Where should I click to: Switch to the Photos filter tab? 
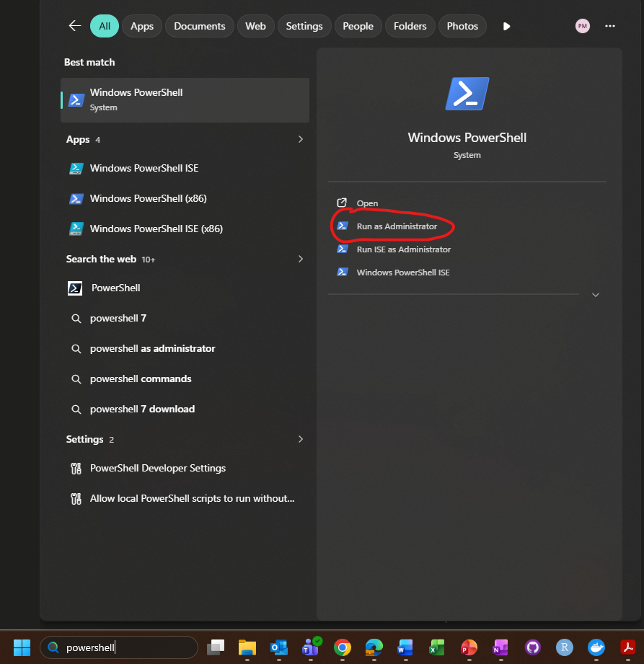[462, 26]
